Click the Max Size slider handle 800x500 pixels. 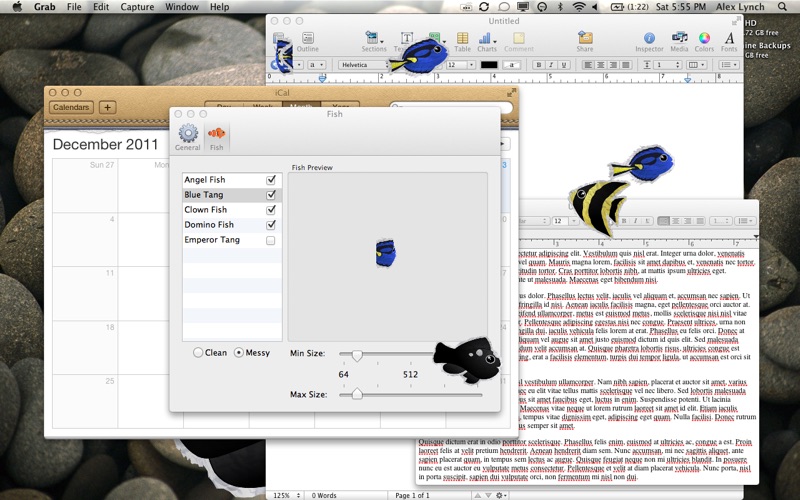tap(357, 395)
